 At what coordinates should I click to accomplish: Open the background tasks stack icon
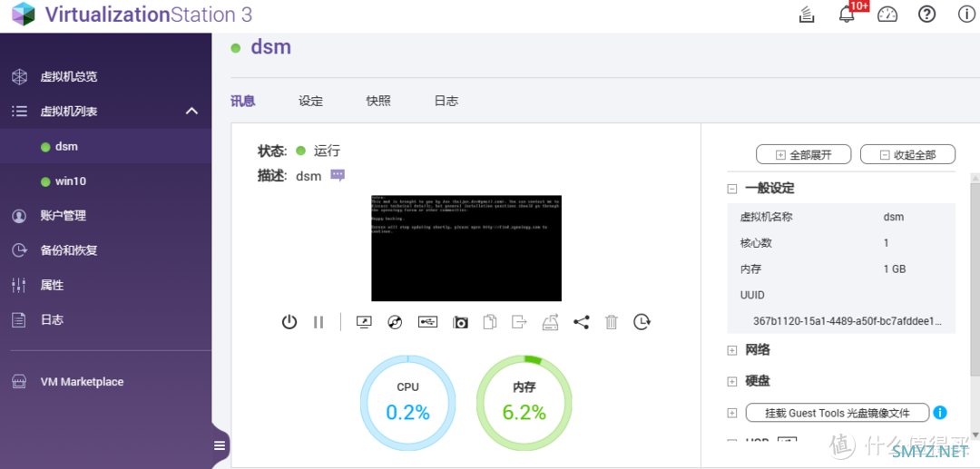coord(807,15)
